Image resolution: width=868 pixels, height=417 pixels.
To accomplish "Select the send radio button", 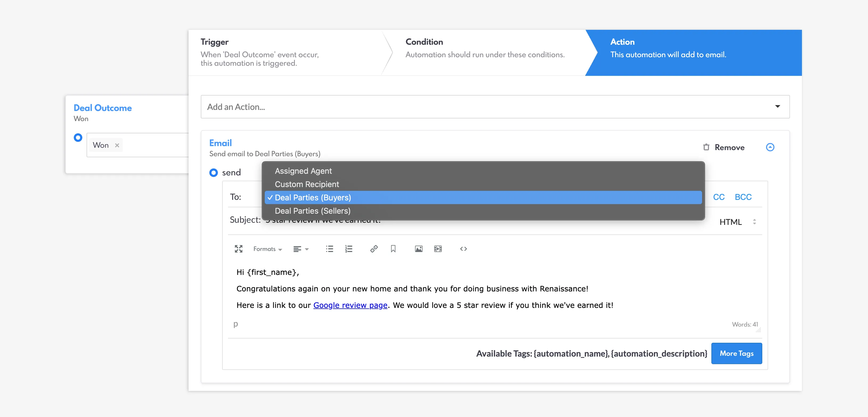I will 214,173.
